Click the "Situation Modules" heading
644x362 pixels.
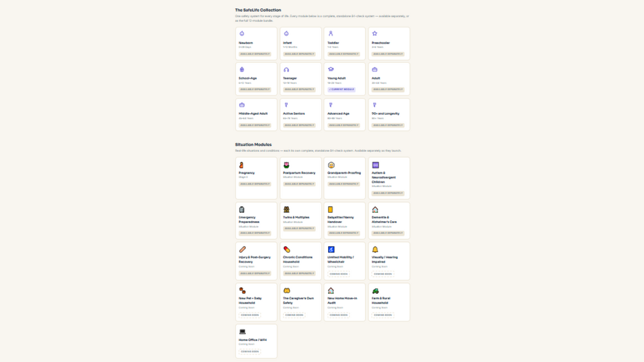pyautogui.click(x=253, y=144)
